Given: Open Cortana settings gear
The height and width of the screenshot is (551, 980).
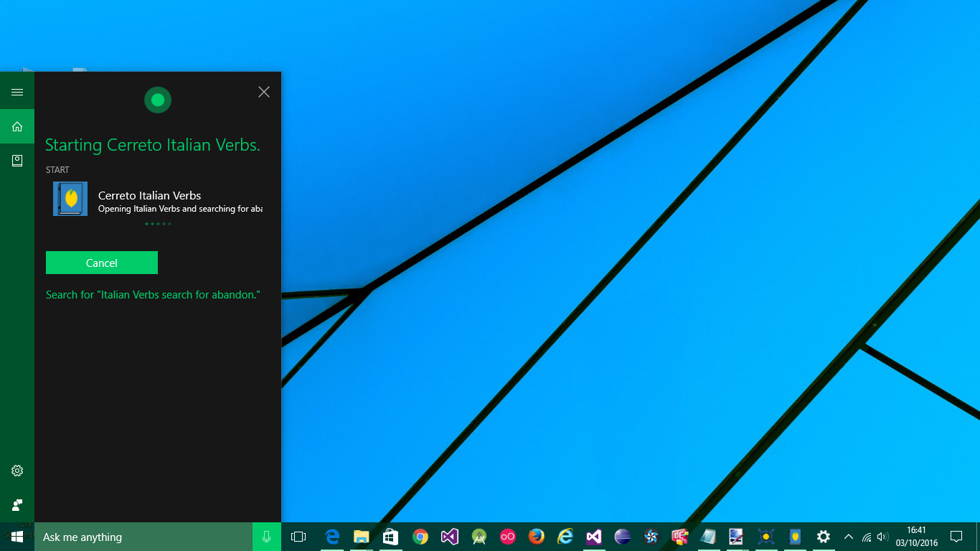Looking at the screenshot, I should pos(17,471).
